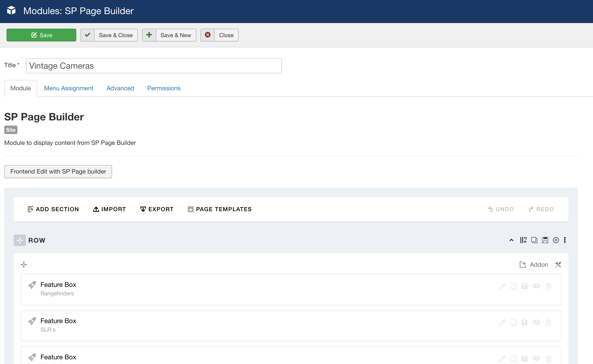Delete the SLR's feature box
This screenshot has height=364, width=593.
(549, 322)
